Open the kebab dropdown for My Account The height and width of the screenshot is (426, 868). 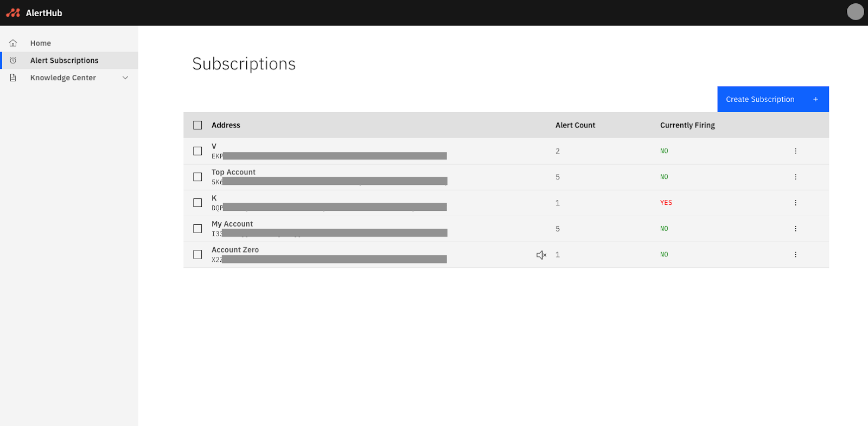[x=795, y=229]
